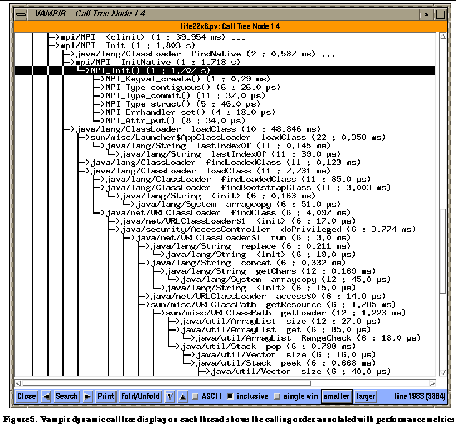This screenshot has height=442, width=456.
Task: Click the Fold/Unfold button
Action: pyautogui.click(x=140, y=396)
